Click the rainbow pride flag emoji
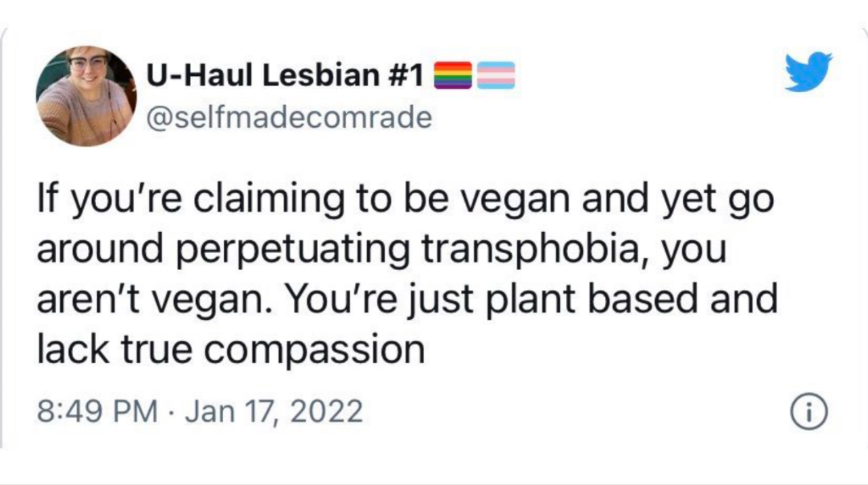This screenshot has height=485, width=868. click(x=453, y=75)
